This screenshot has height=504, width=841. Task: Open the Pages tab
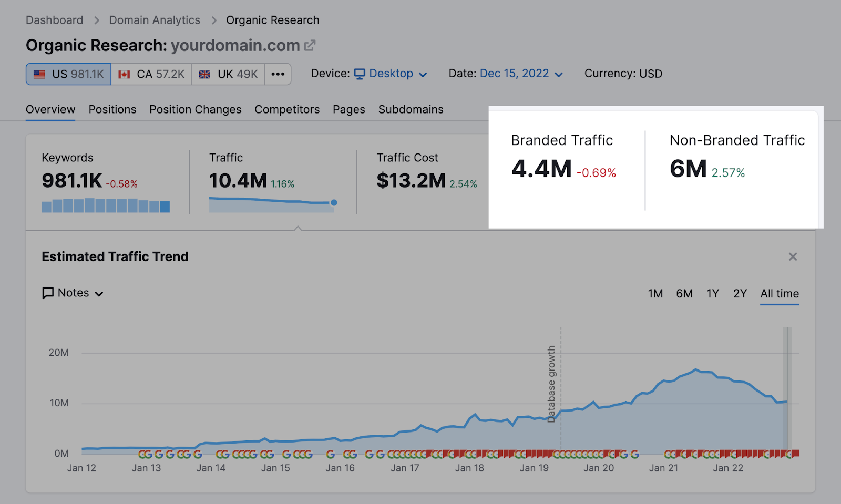point(349,109)
